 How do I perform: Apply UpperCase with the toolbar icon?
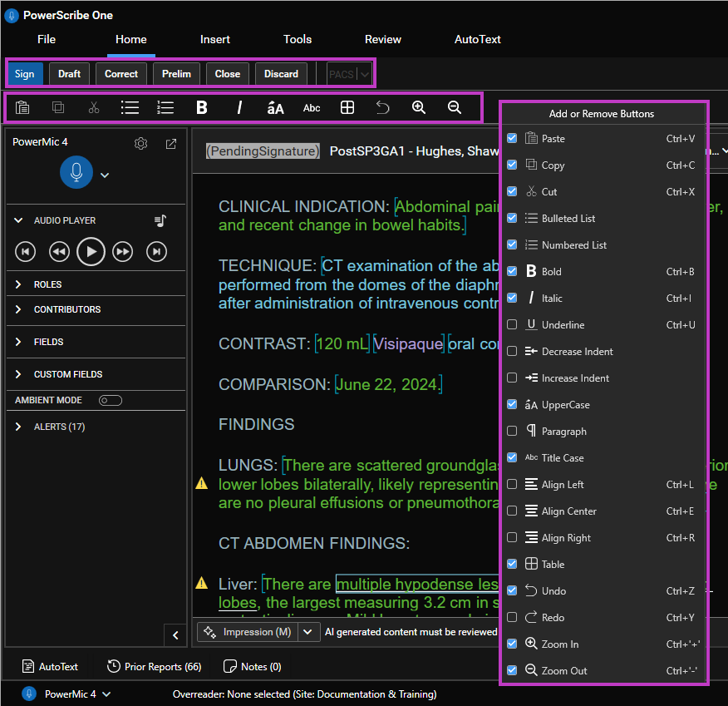point(275,108)
